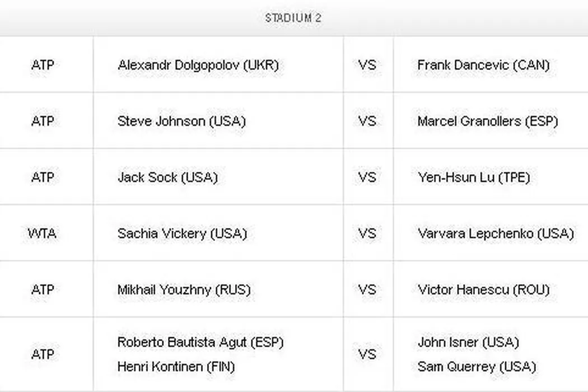Click VS in Youzhny versus Hanescu row
Screen dimensions: 588x392
click(367, 290)
